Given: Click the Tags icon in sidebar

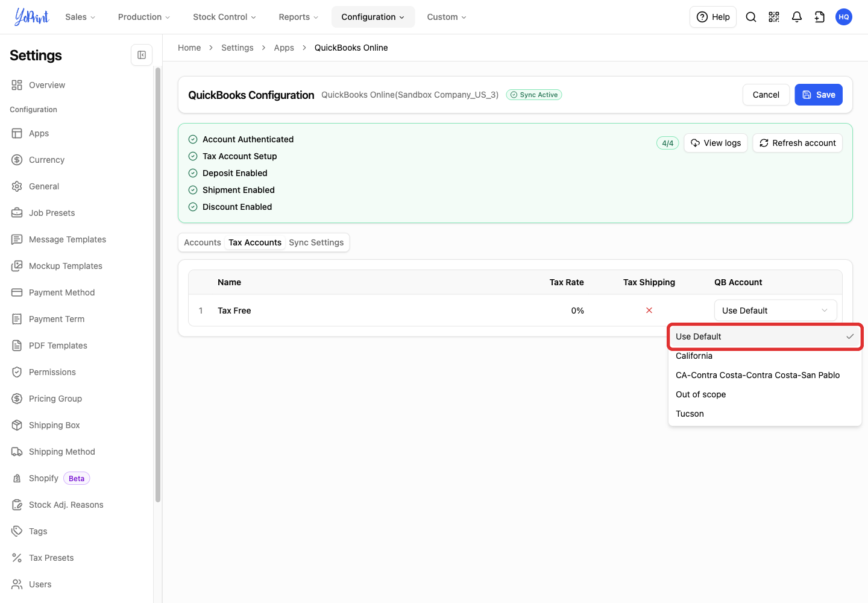Looking at the screenshot, I should [x=17, y=531].
